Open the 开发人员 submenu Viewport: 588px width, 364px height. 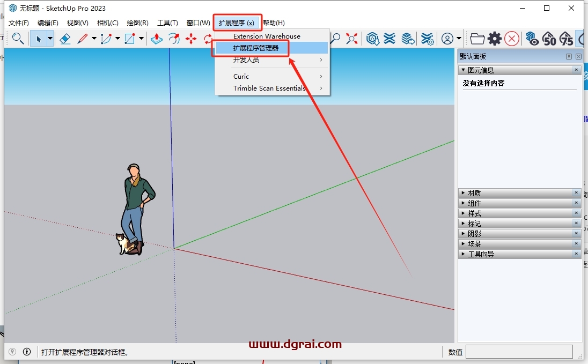click(x=272, y=60)
